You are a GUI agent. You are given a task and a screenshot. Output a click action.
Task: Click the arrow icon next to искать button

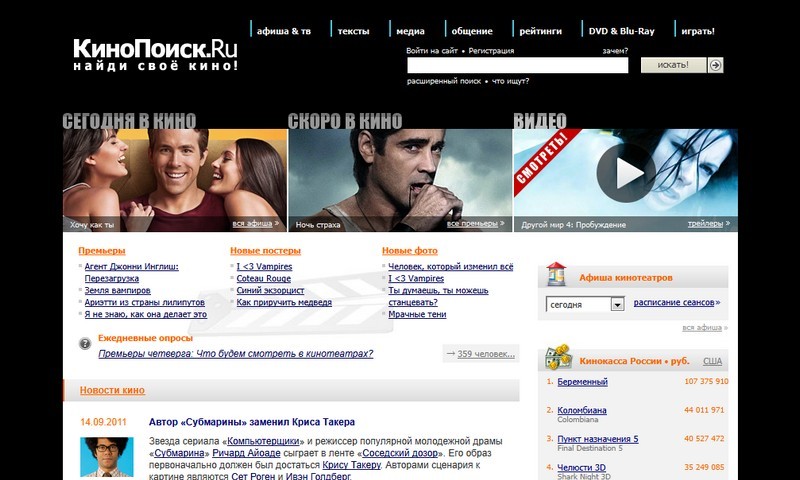[715, 65]
